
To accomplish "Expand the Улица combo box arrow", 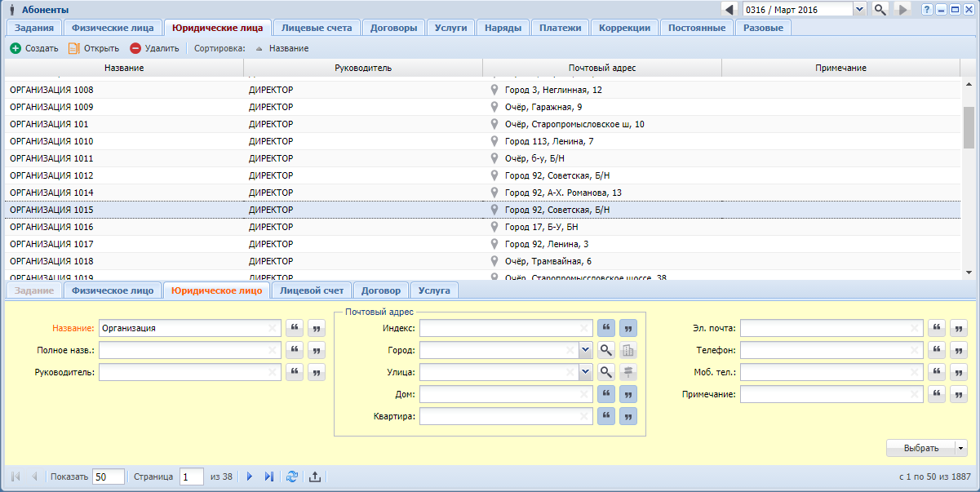I will (x=585, y=372).
